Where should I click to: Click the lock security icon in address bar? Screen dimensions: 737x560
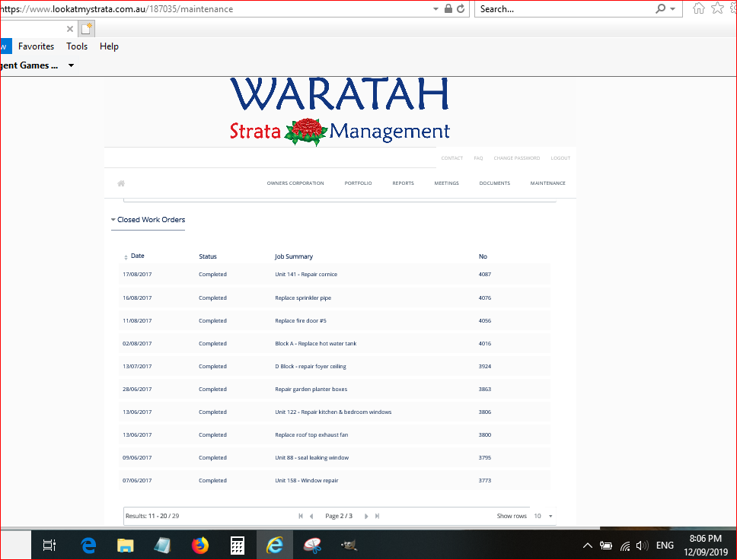(448, 8)
